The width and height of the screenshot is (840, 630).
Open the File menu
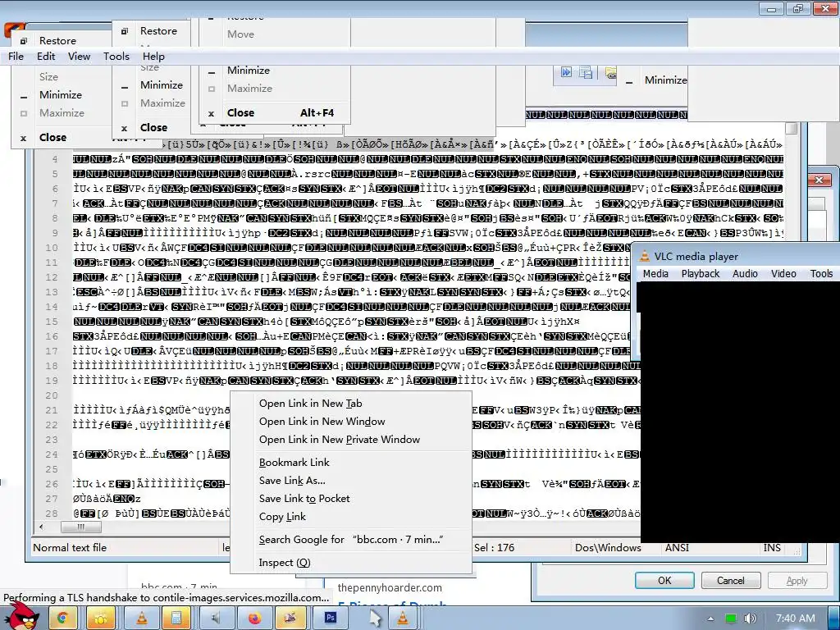tap(16, 57)
